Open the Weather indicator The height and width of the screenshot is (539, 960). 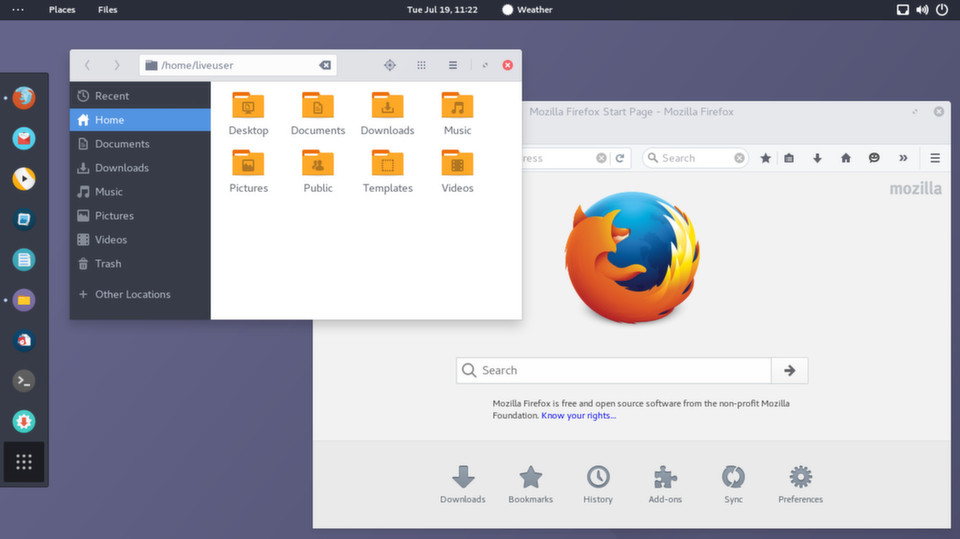tap(527, 10)
